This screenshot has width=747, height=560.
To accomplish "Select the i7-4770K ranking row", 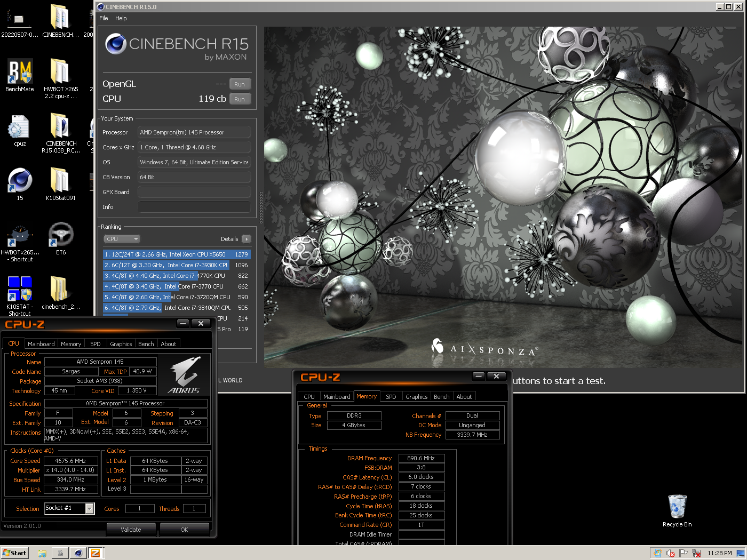I will click(177, 276).
